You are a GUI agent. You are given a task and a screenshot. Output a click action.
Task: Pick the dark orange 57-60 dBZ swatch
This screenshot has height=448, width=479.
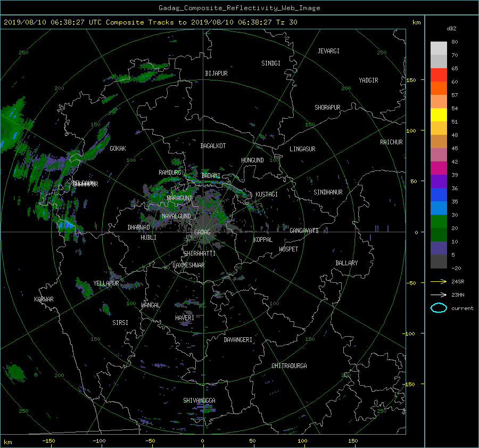point(439,88)
